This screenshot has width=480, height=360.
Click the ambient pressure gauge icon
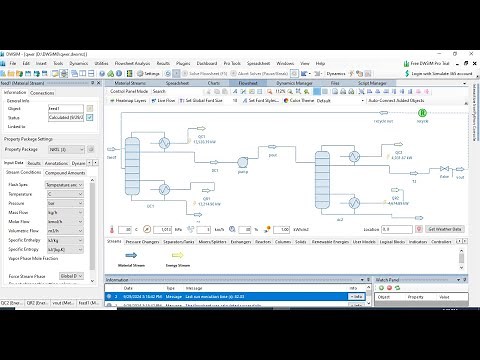coord(147,229)
